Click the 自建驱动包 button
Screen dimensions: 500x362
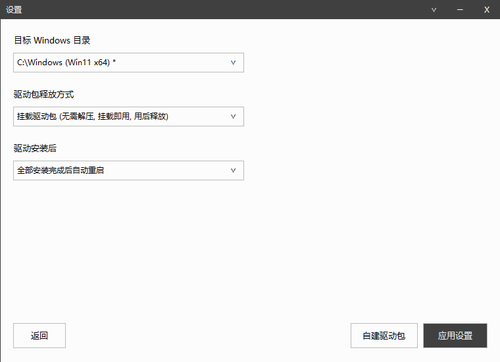pyautogui.click(x=384, y=335)
